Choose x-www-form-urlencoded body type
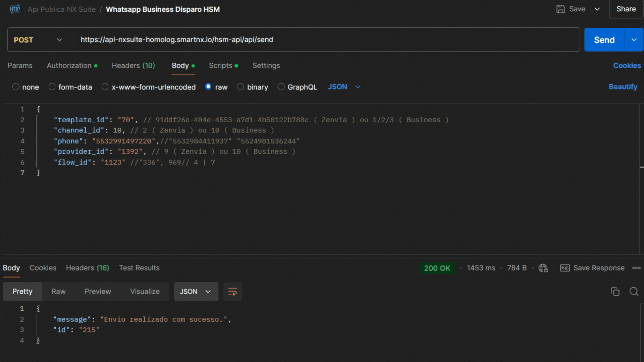This screenshot has width=644, height=362. click(x=105, y=87)
